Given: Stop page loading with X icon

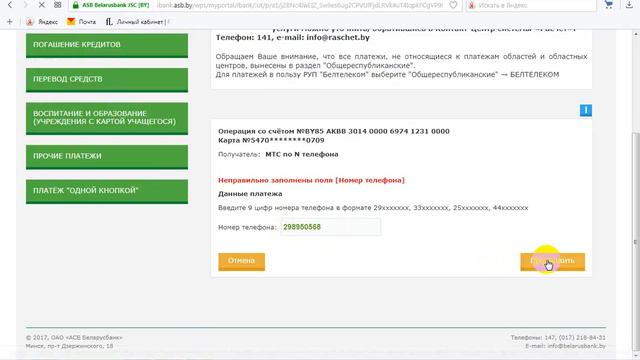Looking at the screenshot, I should point(41,5).
